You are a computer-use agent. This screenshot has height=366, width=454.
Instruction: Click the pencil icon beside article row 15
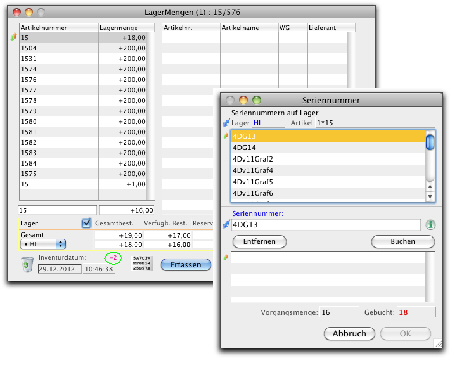[x=14, y=37]
